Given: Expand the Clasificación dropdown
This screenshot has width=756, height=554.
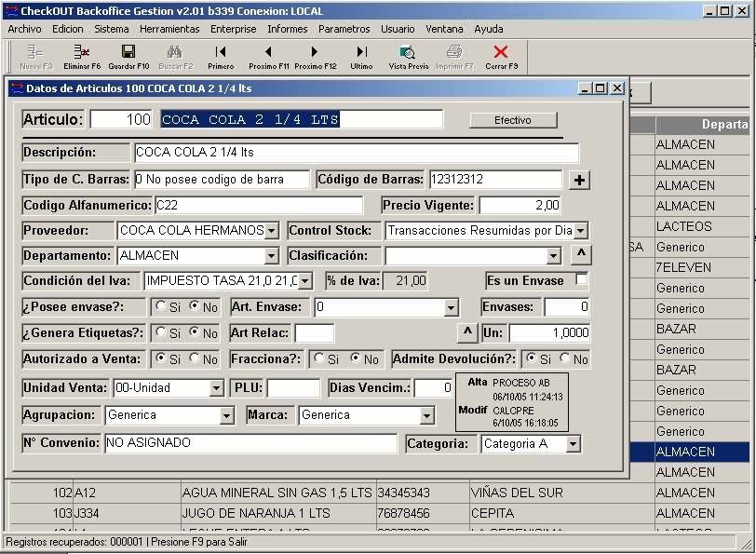Looking at the screenshot, I should pos(553,255).
